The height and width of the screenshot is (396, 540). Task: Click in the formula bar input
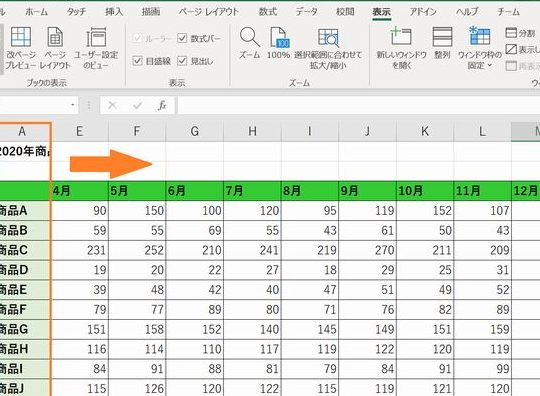[358, 105]
